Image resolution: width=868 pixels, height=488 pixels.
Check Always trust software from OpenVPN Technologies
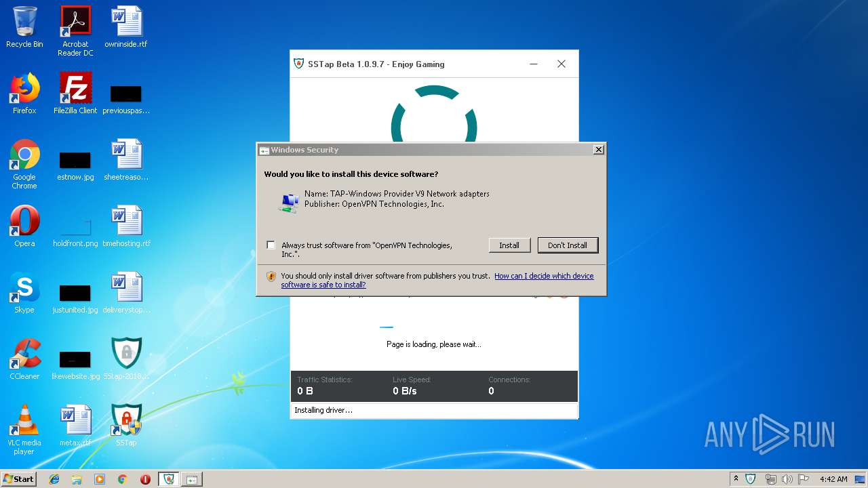(x=271, y=245)
